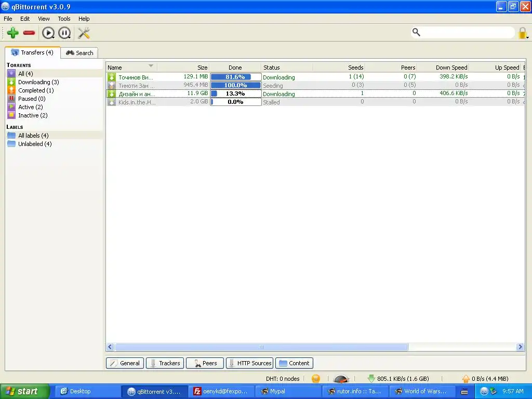Viewport: 532px width, 399px height.
Task: Open the General properties panel button
Action: [125, 363]
